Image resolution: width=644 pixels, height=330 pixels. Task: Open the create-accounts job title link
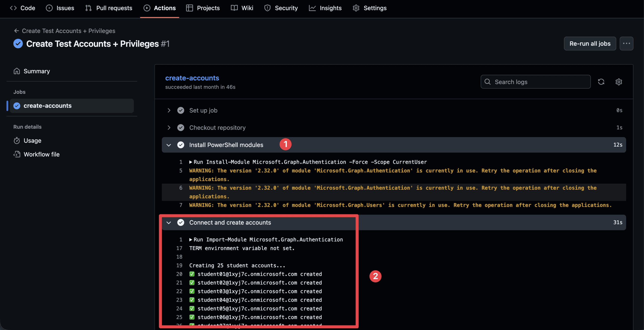pos(192,78)
